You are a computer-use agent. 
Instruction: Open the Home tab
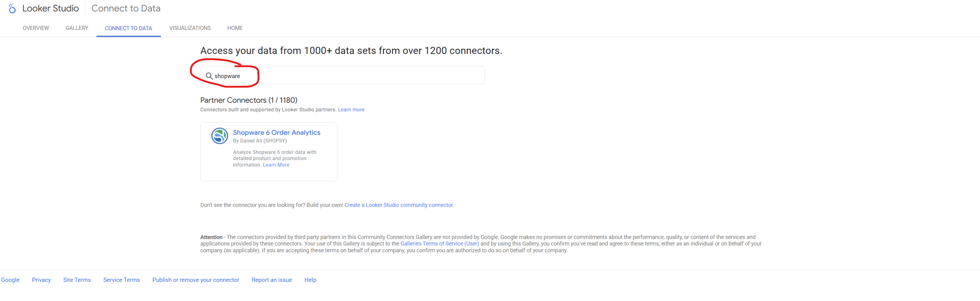[235, 28]
